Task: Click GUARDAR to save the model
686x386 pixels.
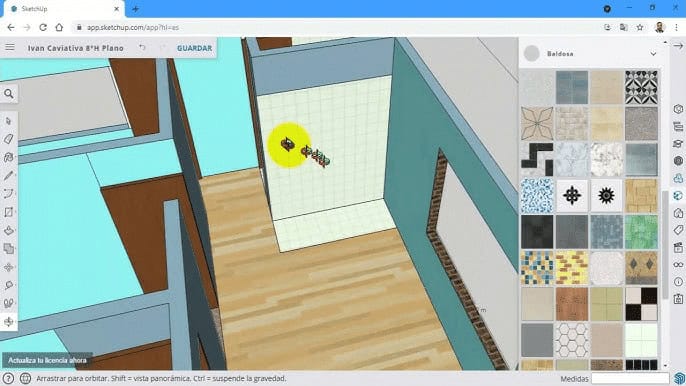Action: point(194,48)
